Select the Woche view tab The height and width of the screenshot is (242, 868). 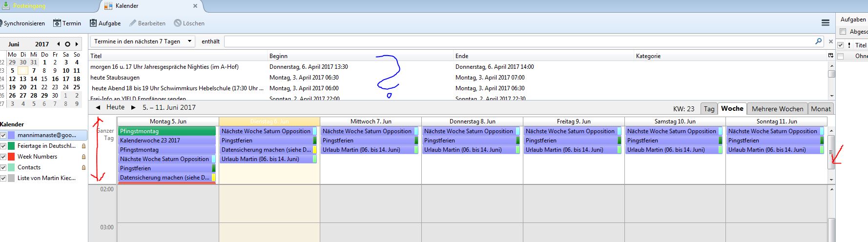click(x=732, y=109)
